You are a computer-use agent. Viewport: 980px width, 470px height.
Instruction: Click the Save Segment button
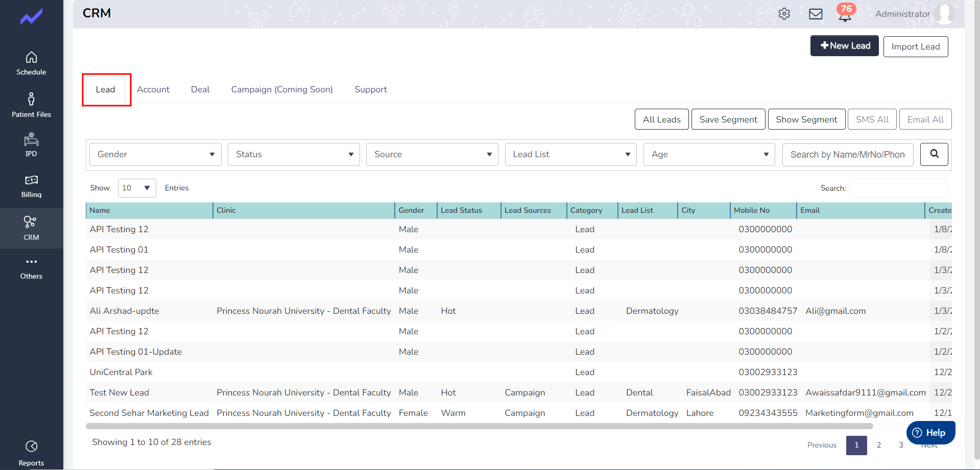point(728,119)
